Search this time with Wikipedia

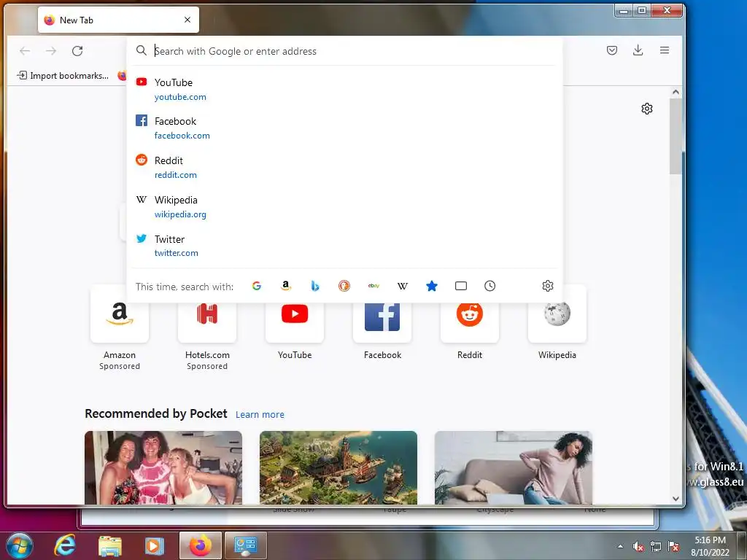click(x=403, y=286)
